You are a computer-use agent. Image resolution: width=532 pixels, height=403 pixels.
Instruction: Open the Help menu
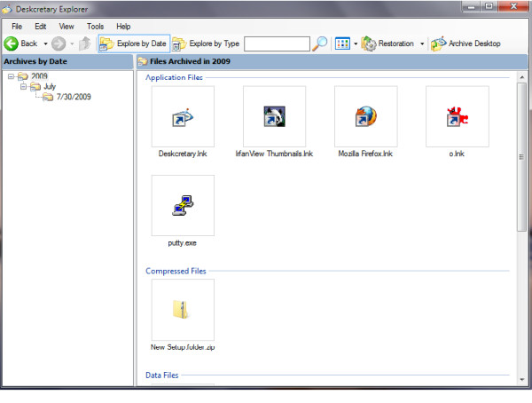point(123,27)
